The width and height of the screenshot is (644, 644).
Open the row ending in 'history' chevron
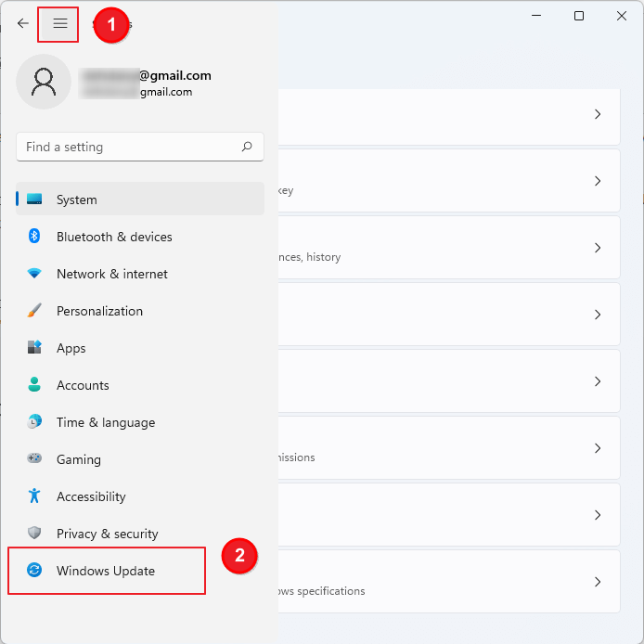[x=598, y=248]
